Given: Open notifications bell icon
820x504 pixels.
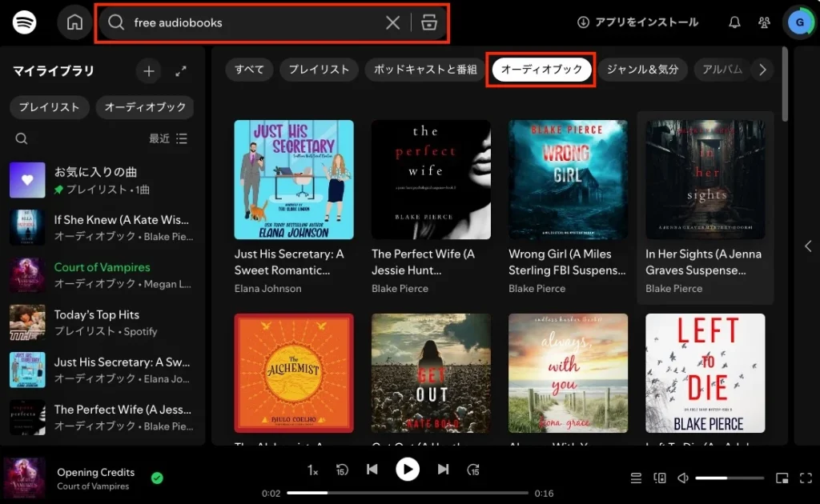Looking at the screenshot, I should point(734,22).
